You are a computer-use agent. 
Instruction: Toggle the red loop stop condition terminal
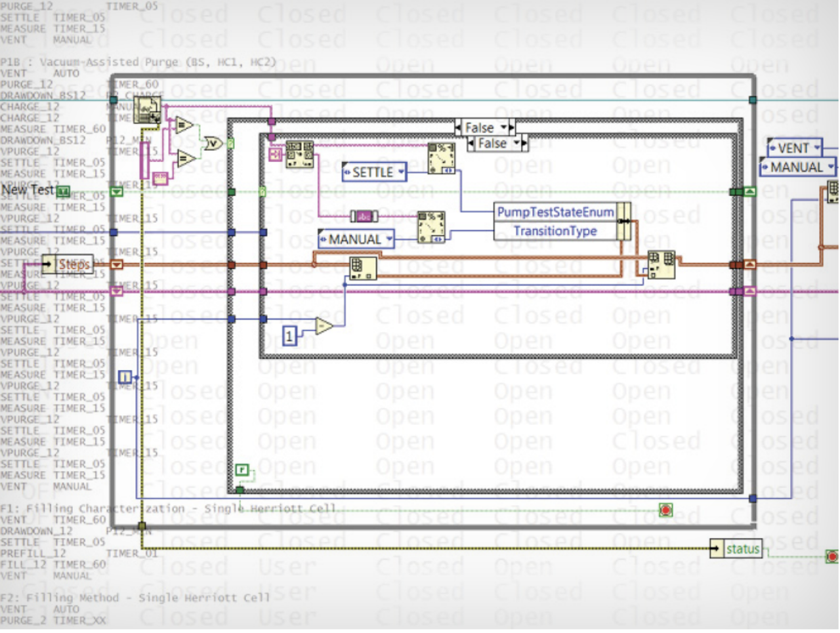click(666, 510)
